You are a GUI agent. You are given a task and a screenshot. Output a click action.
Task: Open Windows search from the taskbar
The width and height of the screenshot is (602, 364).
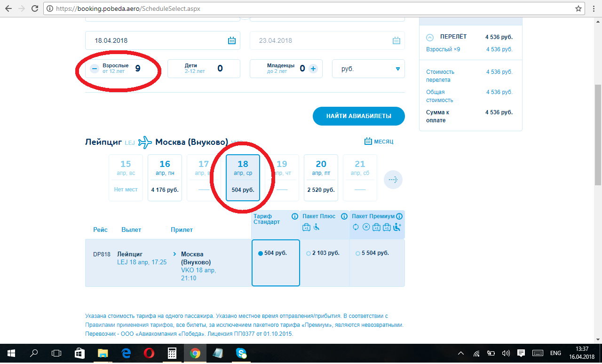[x=34, y=353]
